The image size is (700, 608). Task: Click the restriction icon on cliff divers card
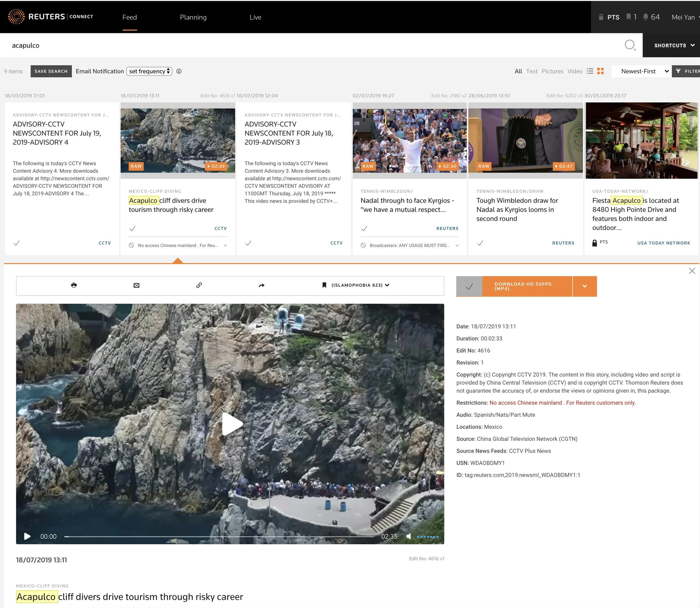131,245
